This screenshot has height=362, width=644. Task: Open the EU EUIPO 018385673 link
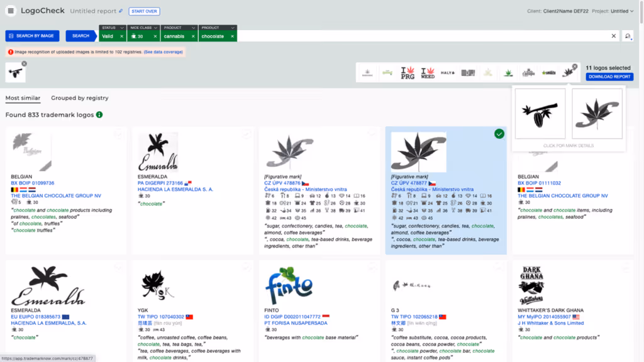36,317
